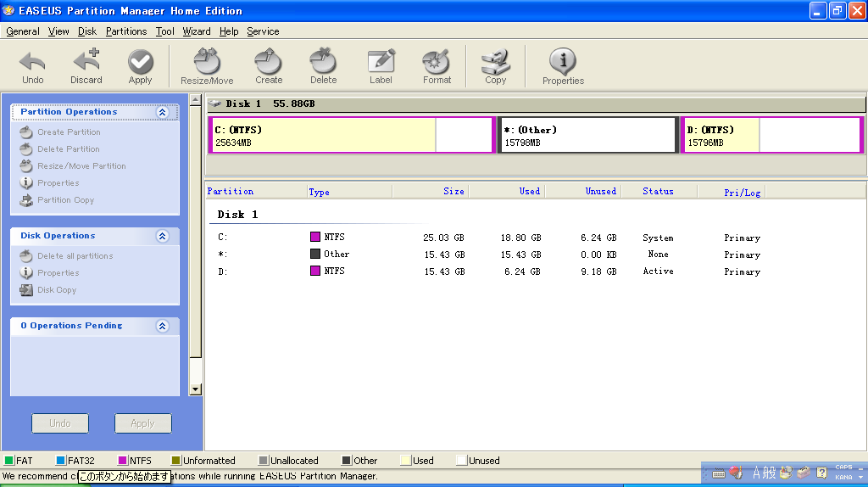Collapse the Partition Operations panel

162,112
